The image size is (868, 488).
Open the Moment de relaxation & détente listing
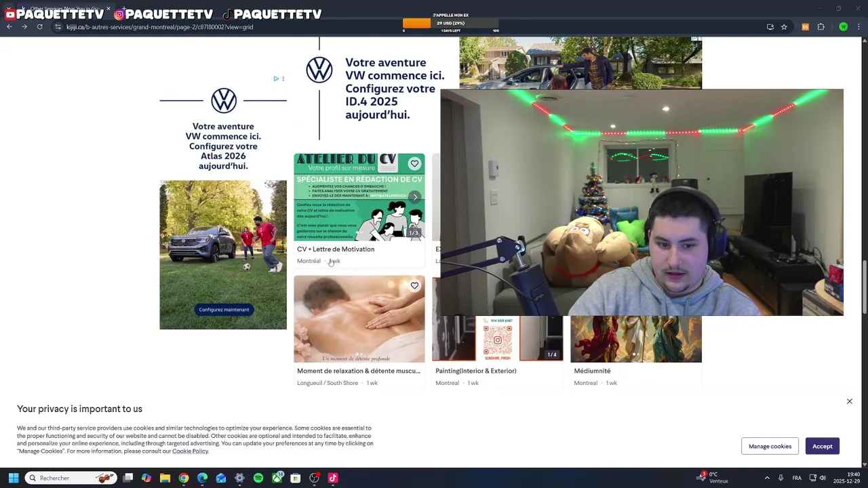click(359, 371)
